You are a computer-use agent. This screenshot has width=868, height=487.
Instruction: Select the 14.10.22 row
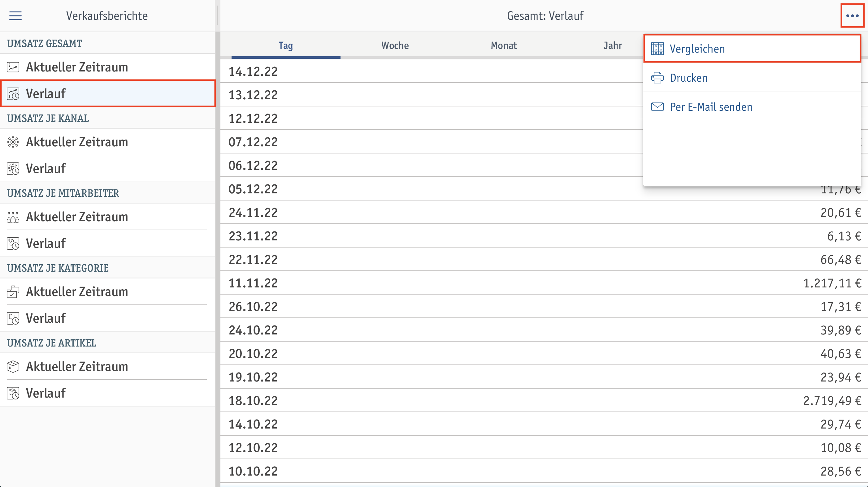[x=544, y=424]
